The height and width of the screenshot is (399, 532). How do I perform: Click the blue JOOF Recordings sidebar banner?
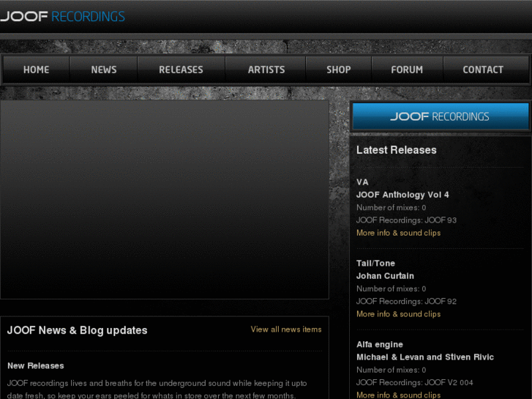click(x=441, y=116)
